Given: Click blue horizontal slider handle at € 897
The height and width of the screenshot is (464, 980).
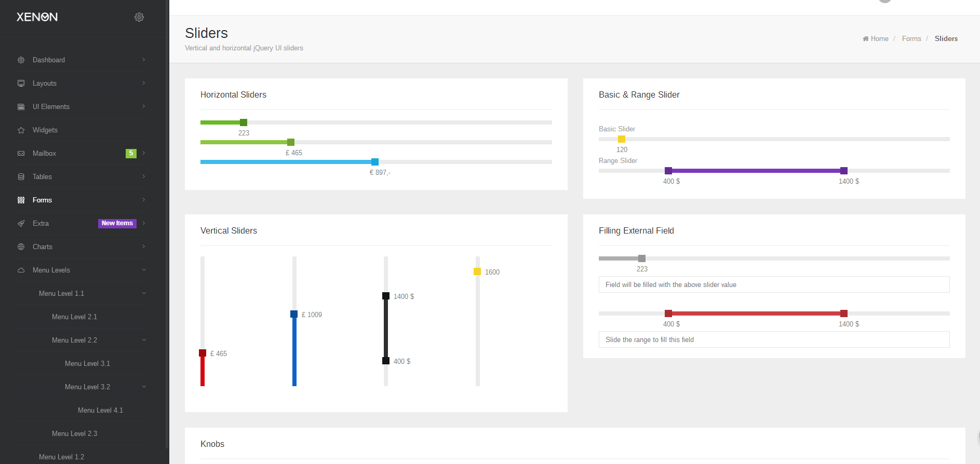Looking at the screenshot, I should click(x=375, y=162).
